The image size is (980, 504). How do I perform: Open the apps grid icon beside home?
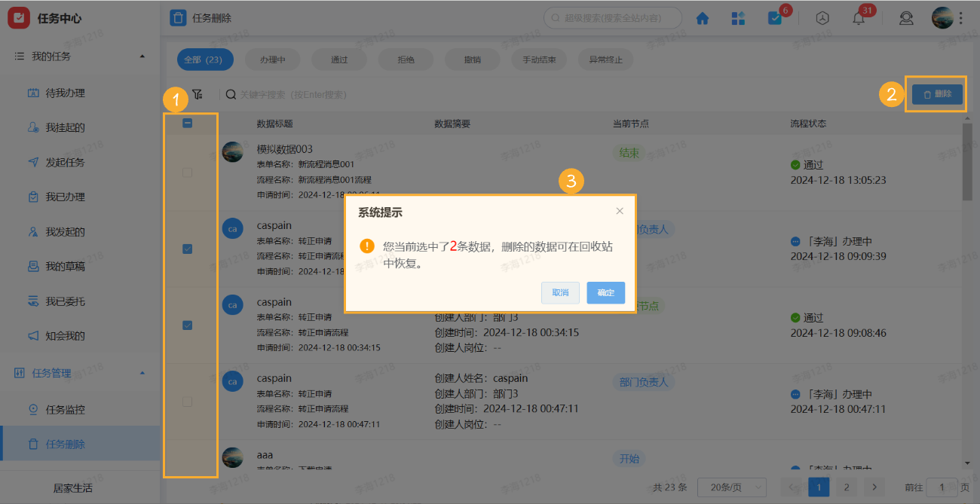[738, 17]
